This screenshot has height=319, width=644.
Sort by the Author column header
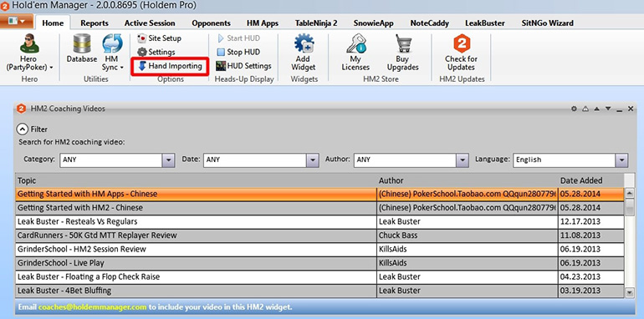468,180
